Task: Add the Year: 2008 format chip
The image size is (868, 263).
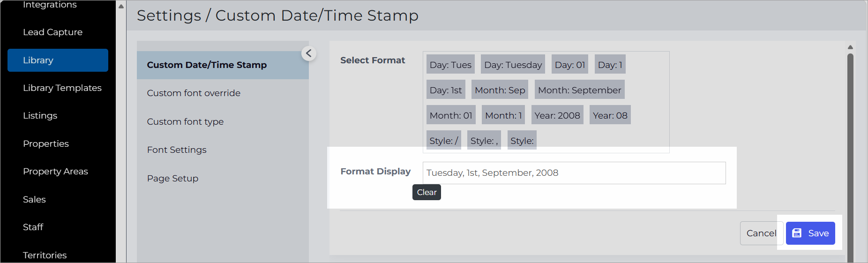Action: pyautogui.click(x=557, y=115)
